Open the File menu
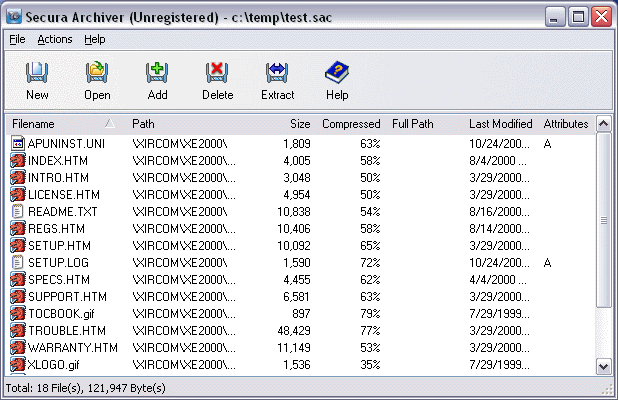 tap(17, 39)
